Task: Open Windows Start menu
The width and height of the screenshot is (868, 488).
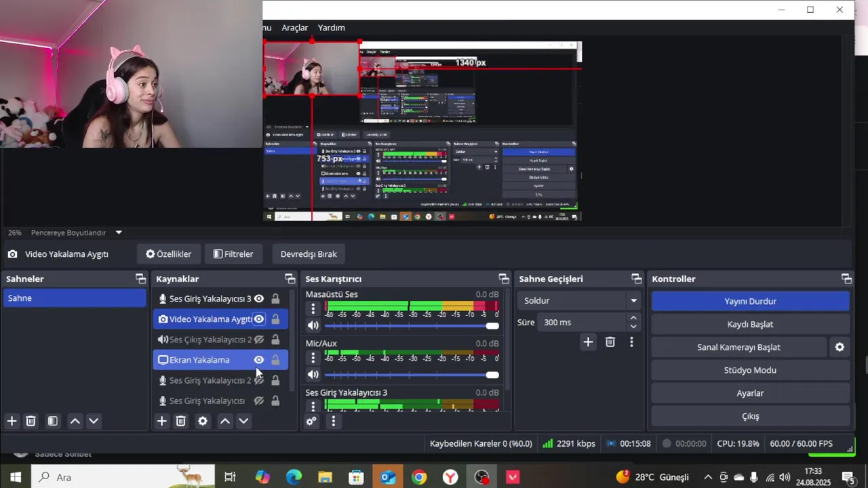Action: click(15, 477)
